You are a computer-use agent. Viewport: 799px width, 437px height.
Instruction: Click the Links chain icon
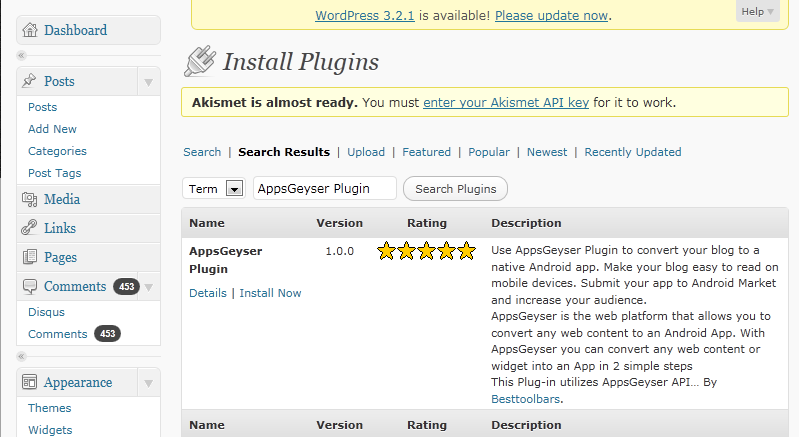click(30, 228)
